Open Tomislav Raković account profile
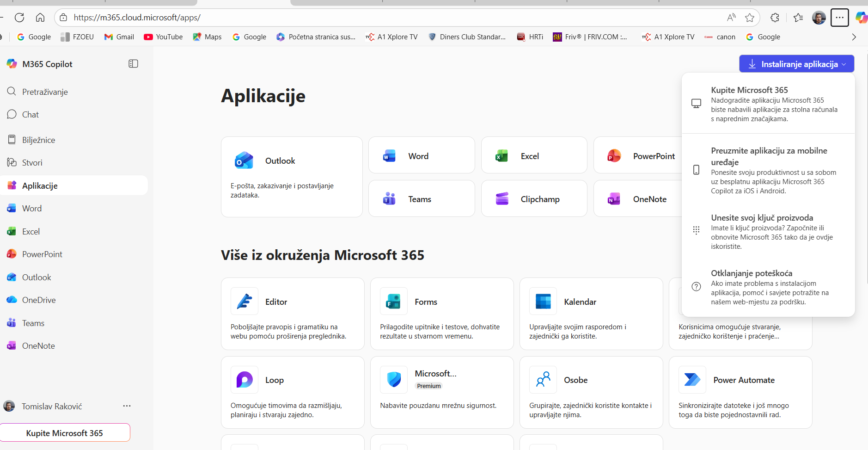This screenshot has height=450, width=868. (43, 406)
